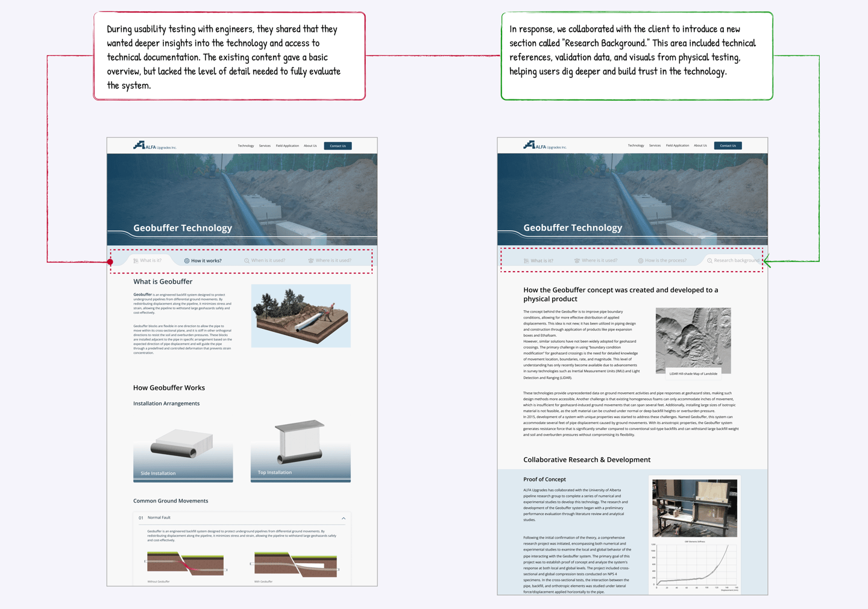Select 'Where is it used?' tab in right mockup

596,261
